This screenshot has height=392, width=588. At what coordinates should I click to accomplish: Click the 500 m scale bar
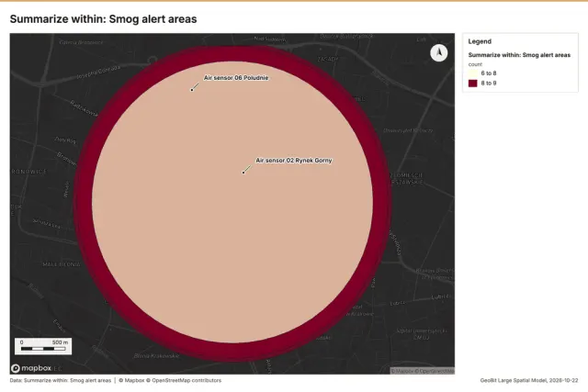[x=43, y=346]
